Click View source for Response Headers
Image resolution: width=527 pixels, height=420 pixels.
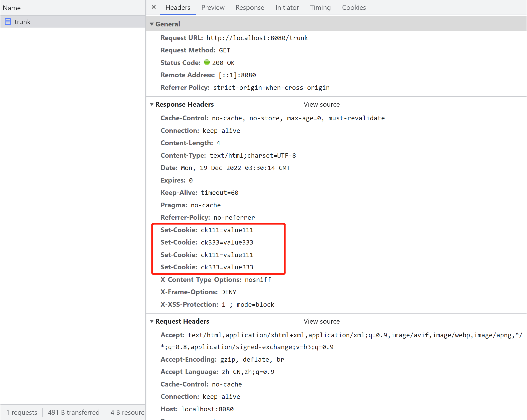[x=322, y=104]
